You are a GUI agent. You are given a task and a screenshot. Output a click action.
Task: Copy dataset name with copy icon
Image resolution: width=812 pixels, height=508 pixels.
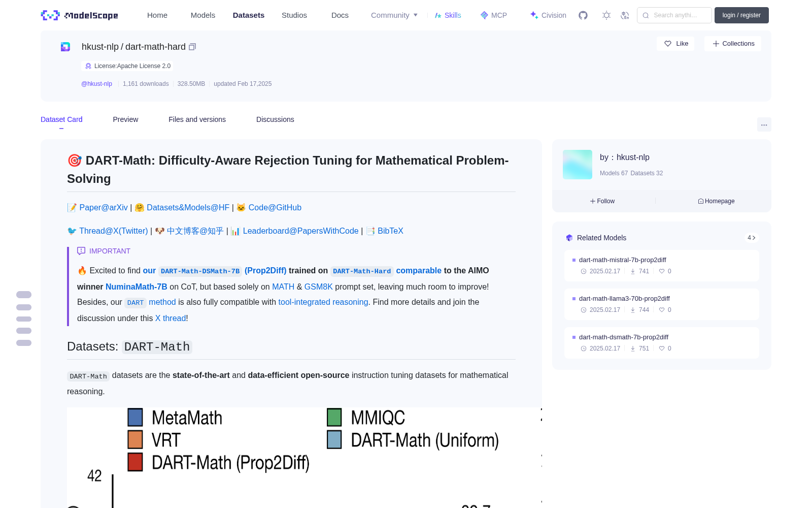(x=192, y=47)
